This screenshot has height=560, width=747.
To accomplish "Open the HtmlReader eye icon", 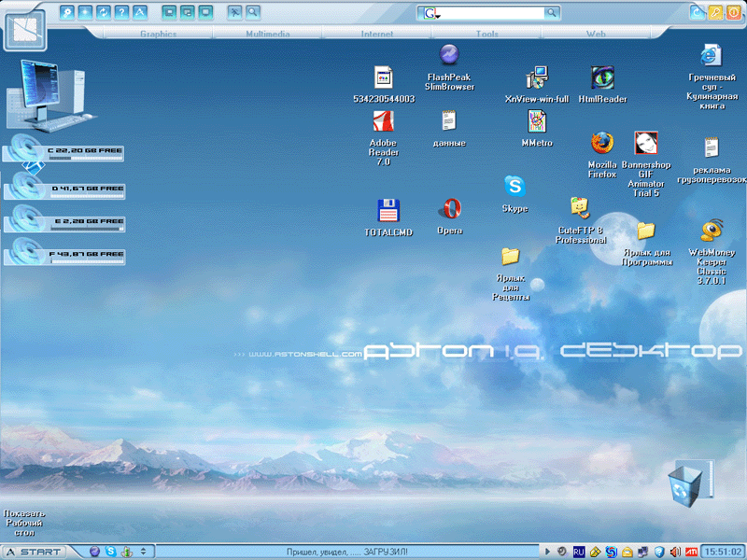I will point(602,78).
